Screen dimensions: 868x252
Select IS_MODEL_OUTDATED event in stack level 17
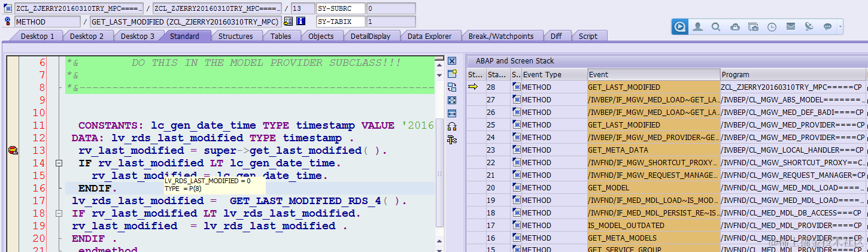[654, 225]
